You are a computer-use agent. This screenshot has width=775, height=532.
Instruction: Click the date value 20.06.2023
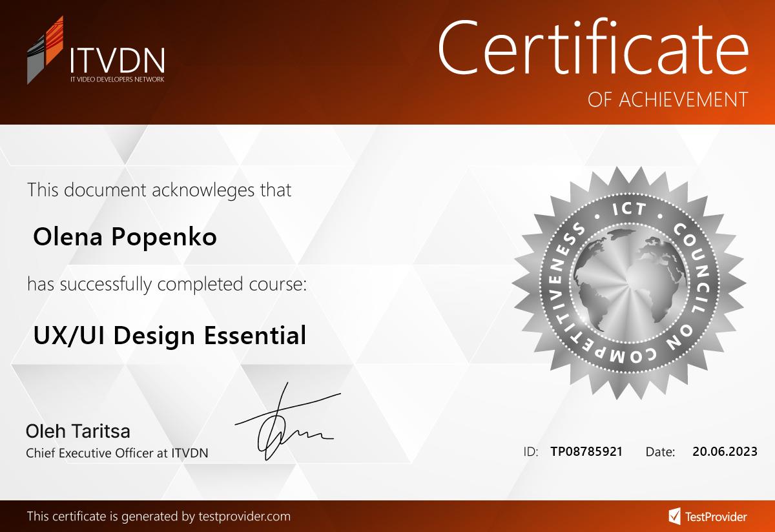(x=725, y=451)
